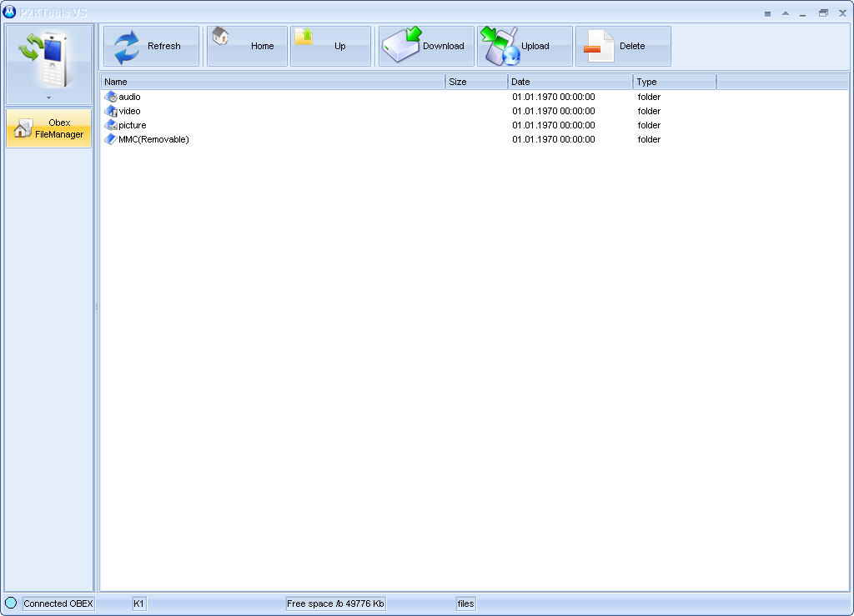The height and width of the screenshot is (616, 854).
Task: Select the audio folder
Action: pyautogui.click(x=129, y=97)
